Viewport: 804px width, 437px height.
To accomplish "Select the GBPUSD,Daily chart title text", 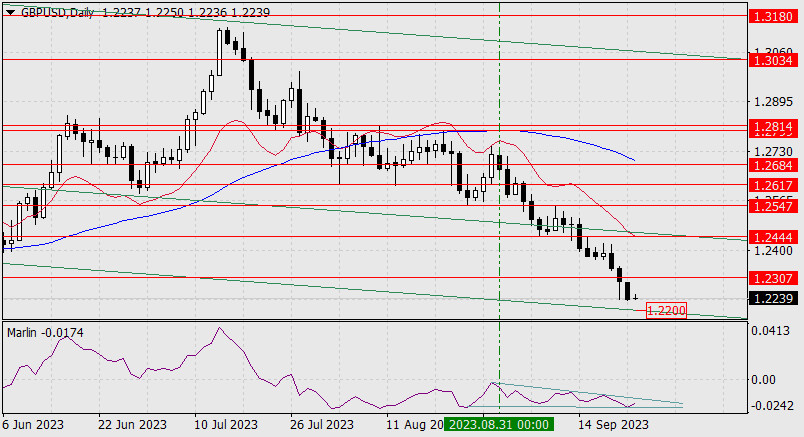I will (x=57, y=12).
